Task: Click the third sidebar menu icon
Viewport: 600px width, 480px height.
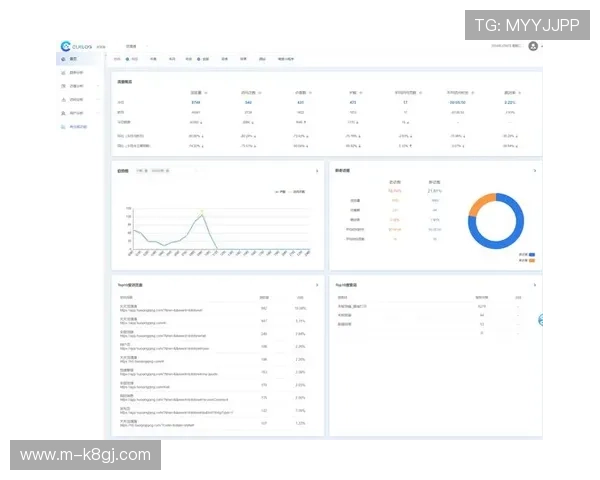Action: pyautogui.click(x=62, y=87)
